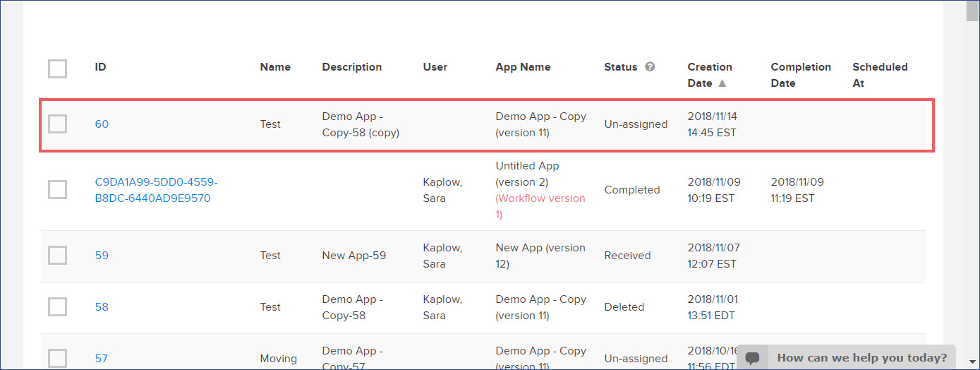Sort by the App Name column header

click(x=523, y=67)
